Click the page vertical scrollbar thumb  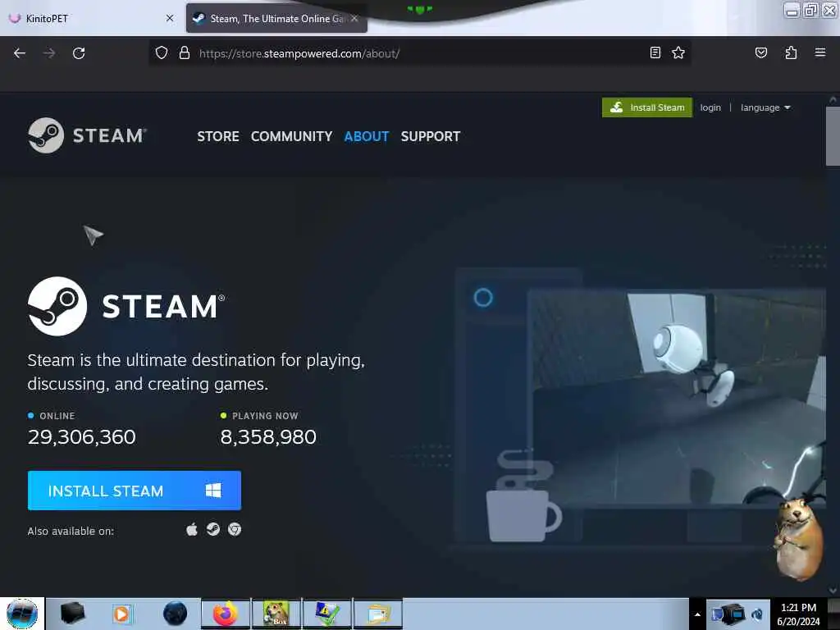[833, 136]
